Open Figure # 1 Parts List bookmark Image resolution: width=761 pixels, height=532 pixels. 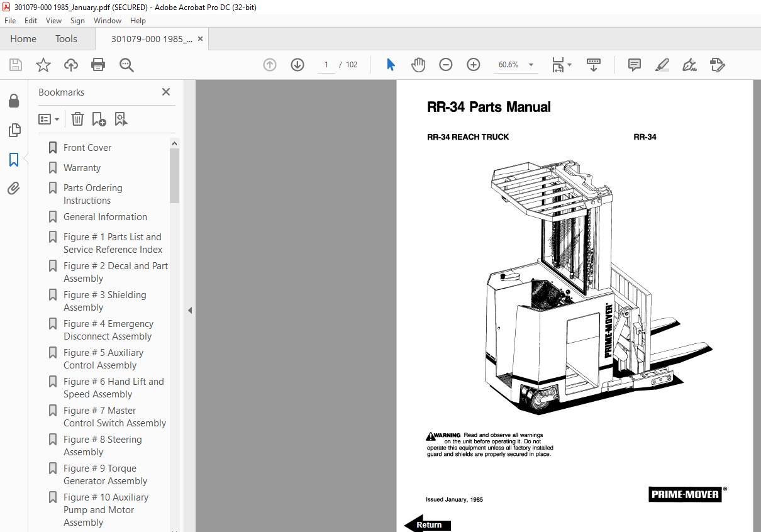click(x=113, y=243)
